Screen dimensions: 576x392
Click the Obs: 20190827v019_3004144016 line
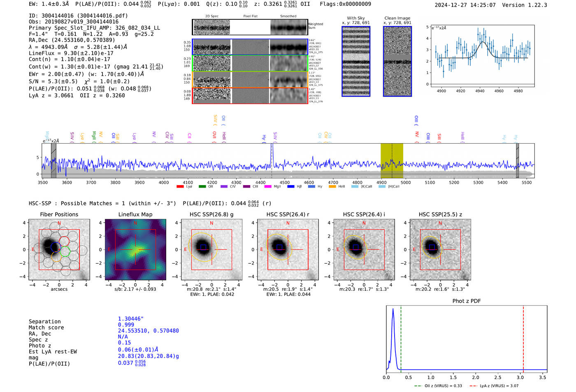[74, 22]
